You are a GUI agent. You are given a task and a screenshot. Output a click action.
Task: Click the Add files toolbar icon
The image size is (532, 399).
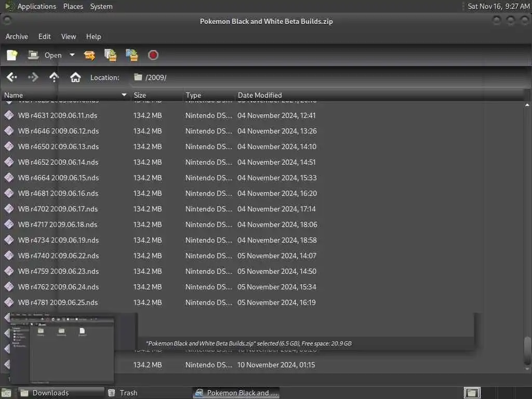[110, 55]
